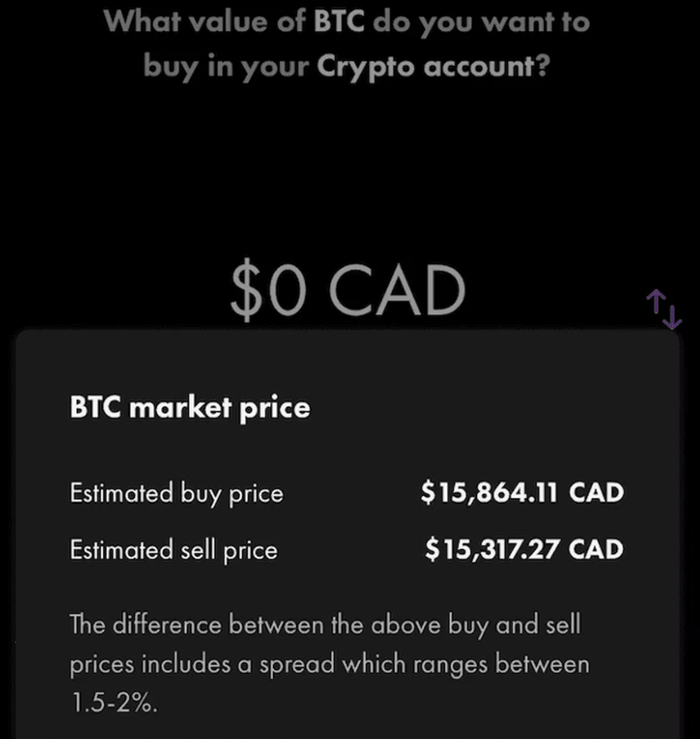Tap the CAD currency in the large amount
This screenshot has width=700, height=739.
click(397, 291)
